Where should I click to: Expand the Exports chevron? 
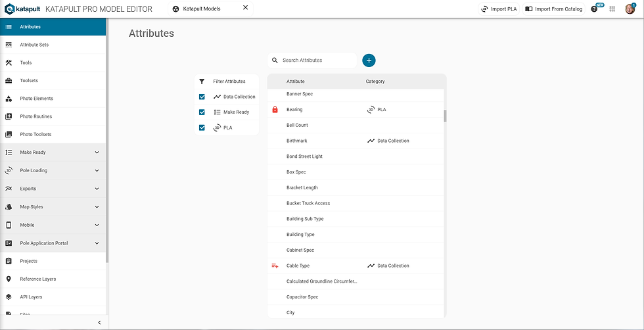point(97,189)
